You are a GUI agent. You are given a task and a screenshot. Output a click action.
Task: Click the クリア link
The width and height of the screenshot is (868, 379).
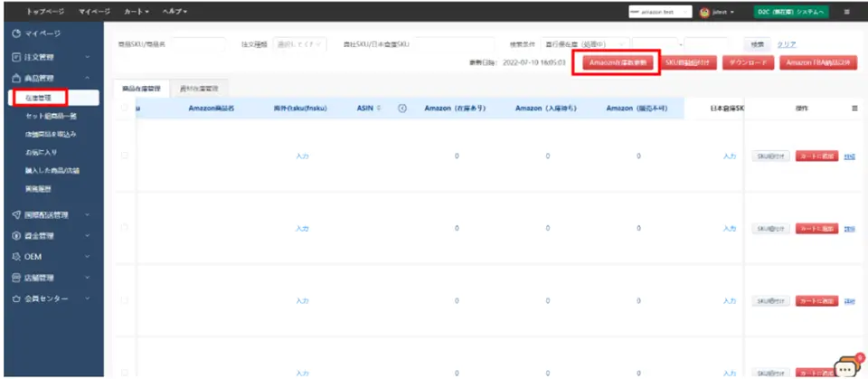[787, 44]
